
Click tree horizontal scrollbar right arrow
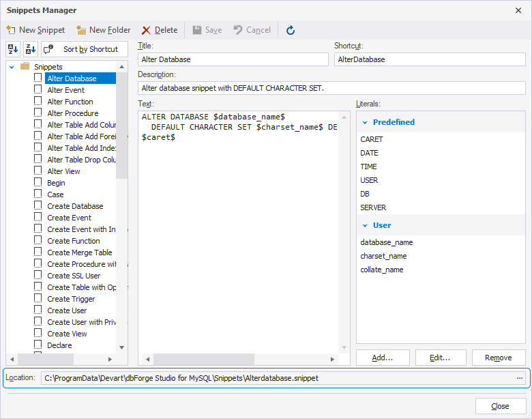pos(110,359)
